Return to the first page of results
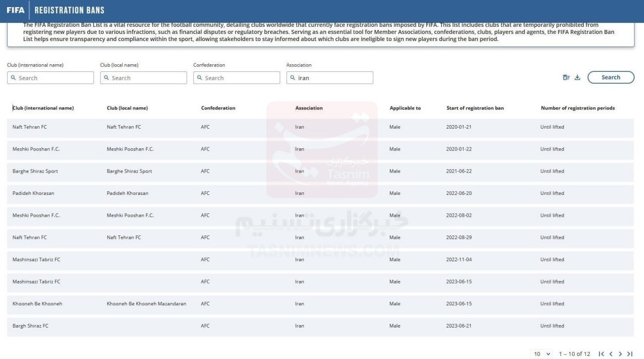Screen dimensions: 644x359 pos(601,354)
